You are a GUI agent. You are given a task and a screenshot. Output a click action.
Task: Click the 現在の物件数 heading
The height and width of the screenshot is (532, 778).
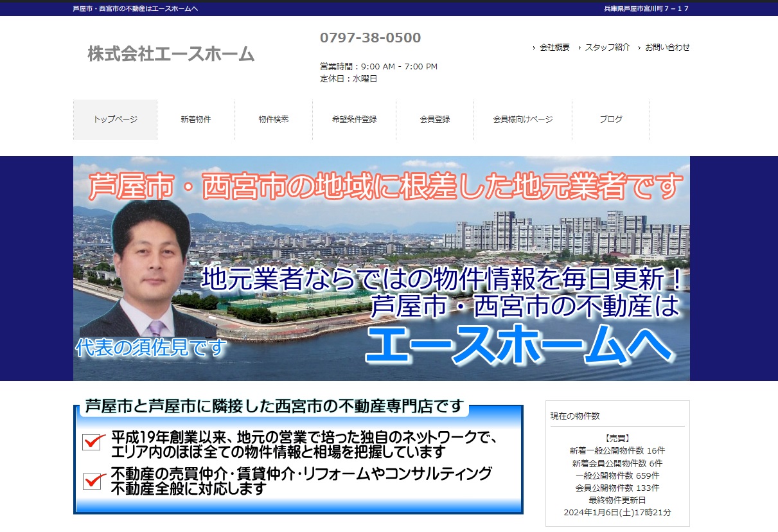point(575,416)
